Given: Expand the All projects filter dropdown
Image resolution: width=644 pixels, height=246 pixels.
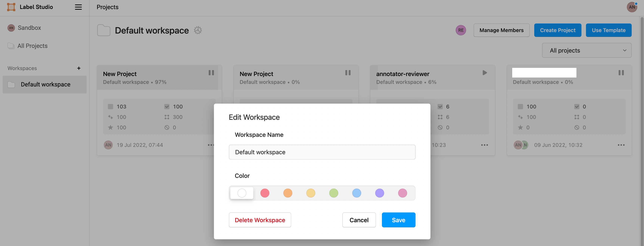Looking at the screenshot, I should click(x=587, y=50).
